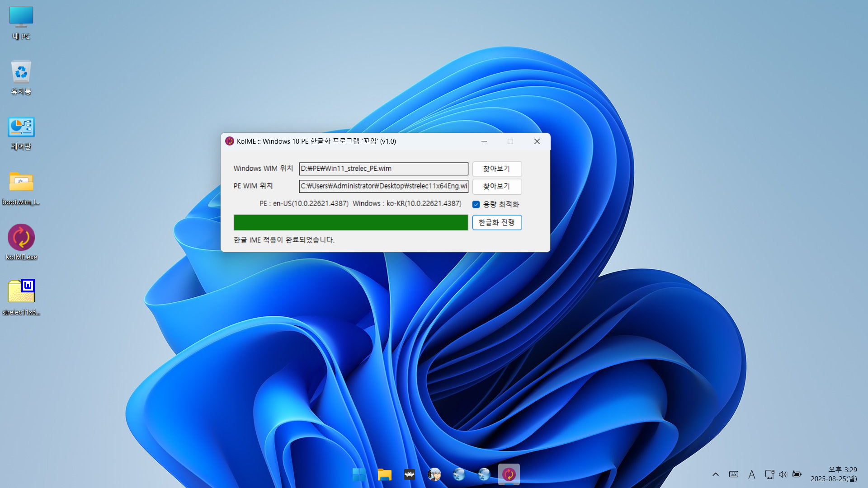
Task: Open File Explorer from the taskbar
Action: [x=384, y=474]
